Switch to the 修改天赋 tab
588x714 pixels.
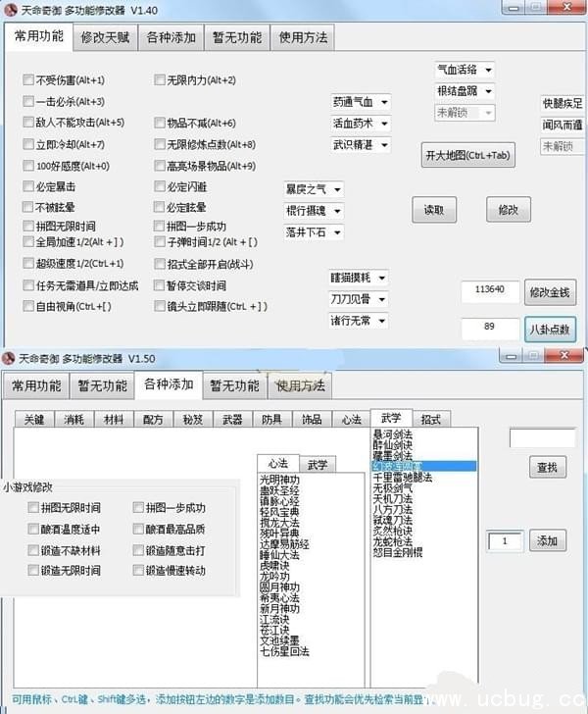coord(107,38)
